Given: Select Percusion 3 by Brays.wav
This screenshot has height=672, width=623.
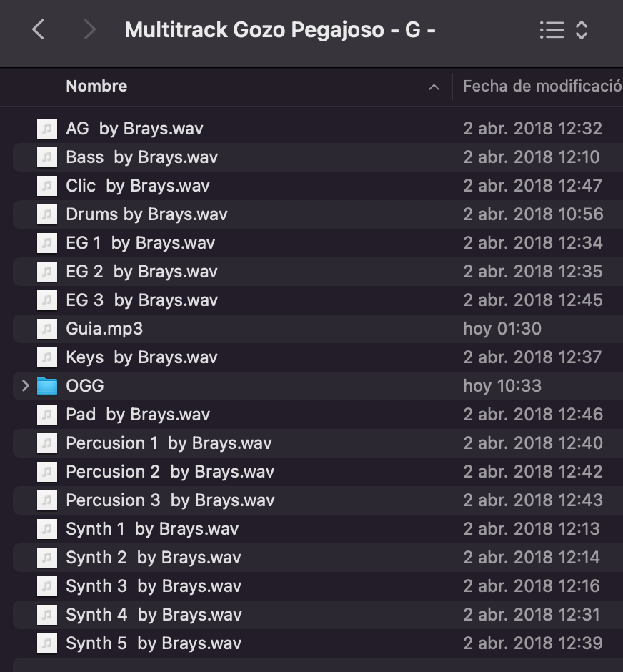Looking at the screenshot, I should (x=318, y=500).
